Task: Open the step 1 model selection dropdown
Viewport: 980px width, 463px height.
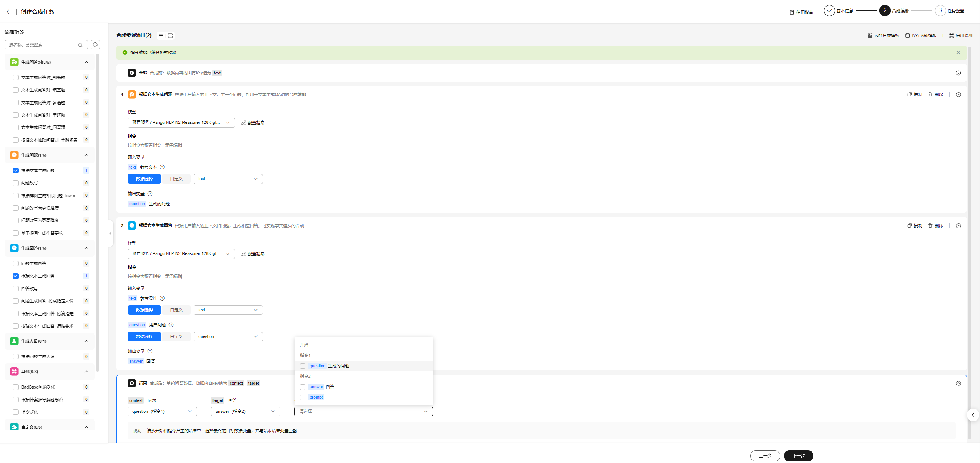Action: (x=181, y=123)
